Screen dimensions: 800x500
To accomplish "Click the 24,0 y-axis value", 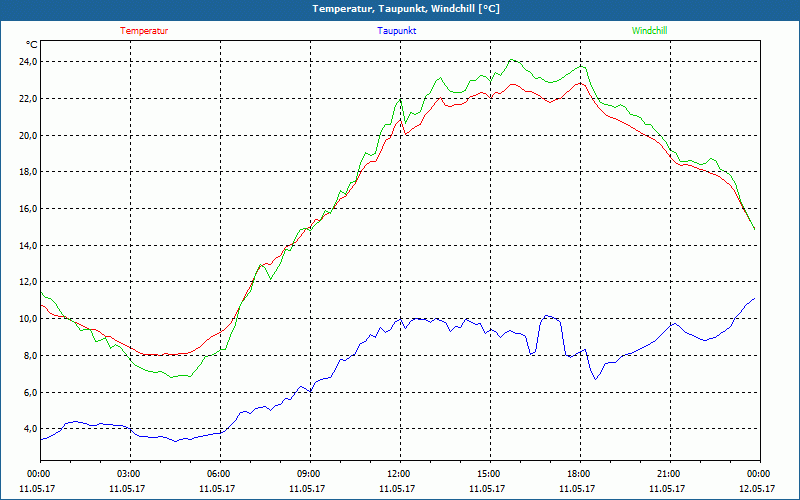I will coord(29,62).
